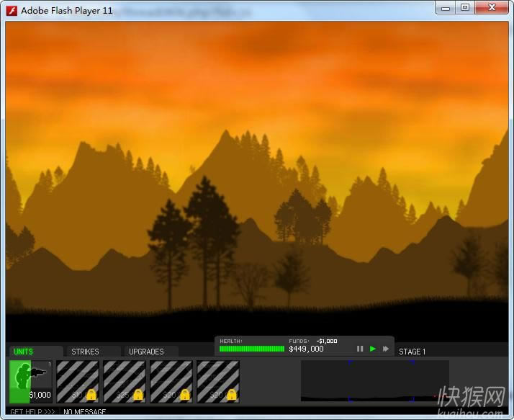Click the second locked unit slot
Viewport: 514px width, 420px height.
(124, 382)
